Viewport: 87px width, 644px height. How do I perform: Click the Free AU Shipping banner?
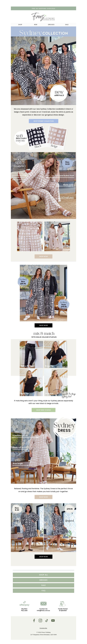tap(43, 8)
